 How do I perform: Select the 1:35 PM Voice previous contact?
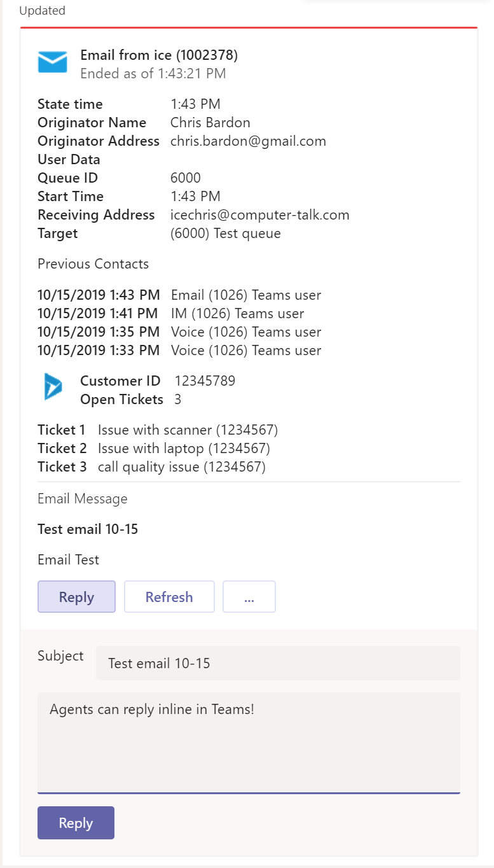pyautogui.click(x=179, y=332)
